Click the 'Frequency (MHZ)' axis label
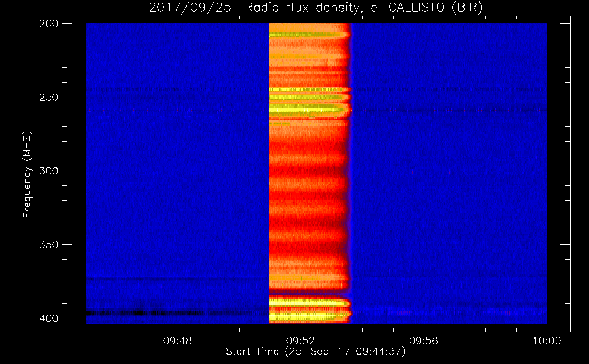This screenshot has height=364, width=589. (x=27, y=175)
